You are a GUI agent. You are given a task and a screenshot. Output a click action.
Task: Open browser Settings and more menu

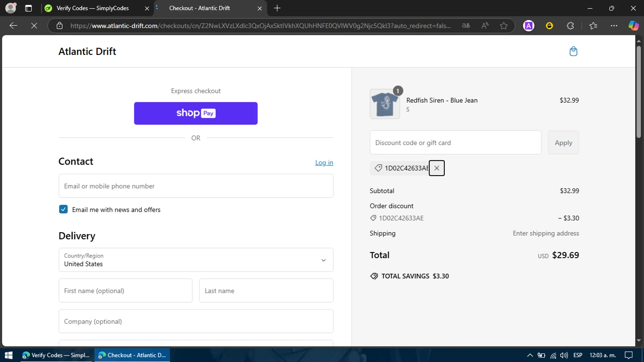click(x=614, y=26)
